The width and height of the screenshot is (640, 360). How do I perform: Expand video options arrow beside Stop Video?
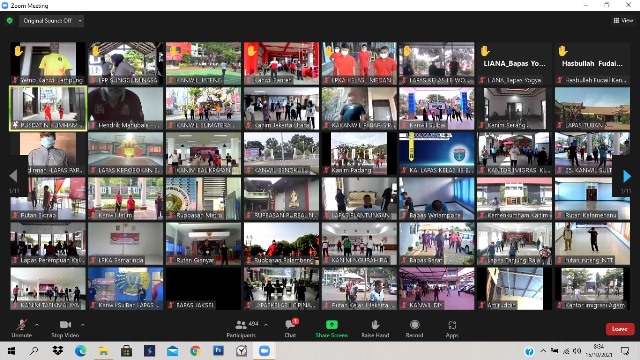tap(82, 325)
